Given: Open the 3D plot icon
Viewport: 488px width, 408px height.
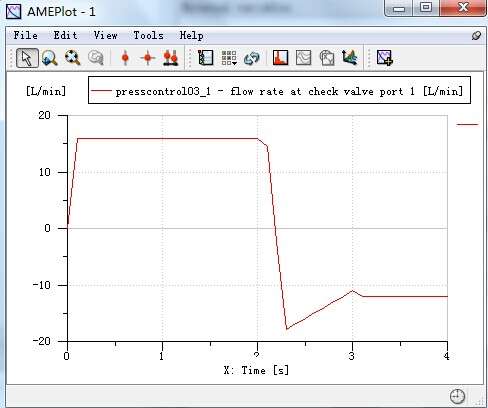Looking at the screenshot, I should [x=350, y=57].
